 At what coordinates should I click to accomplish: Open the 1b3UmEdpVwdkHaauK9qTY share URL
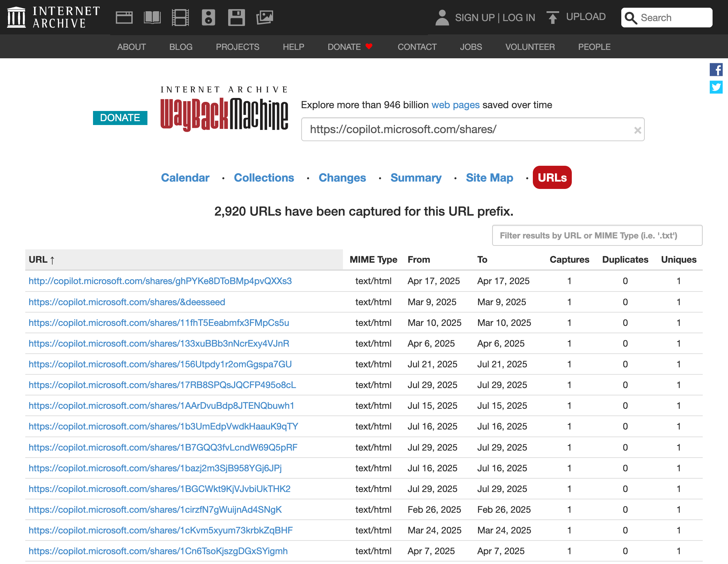point(163,426)
